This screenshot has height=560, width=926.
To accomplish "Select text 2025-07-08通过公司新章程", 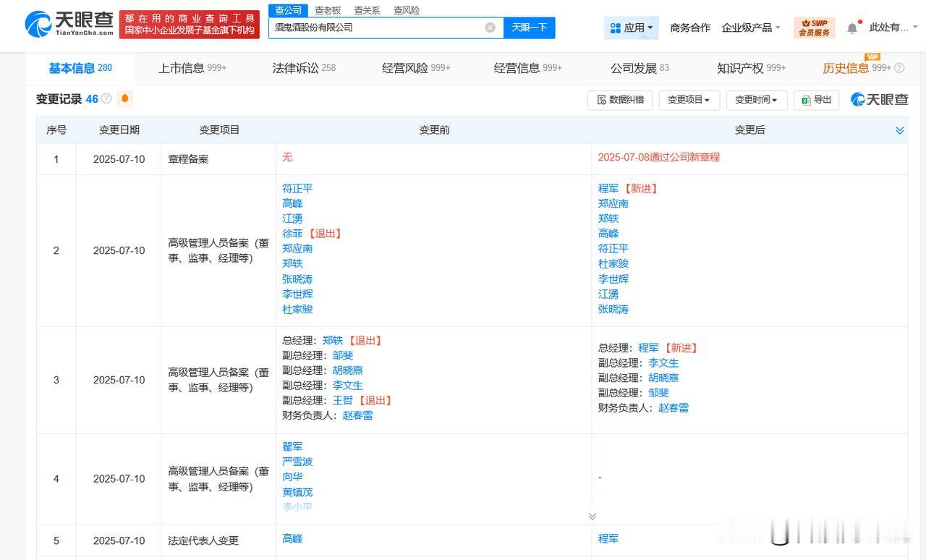I will point(659,157).
